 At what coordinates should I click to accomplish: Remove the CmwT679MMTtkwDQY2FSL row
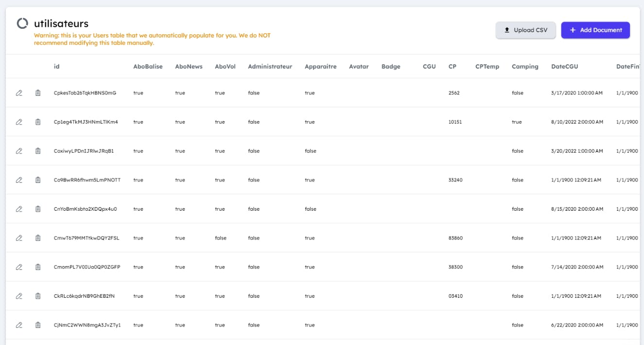[x=38, y=238]
